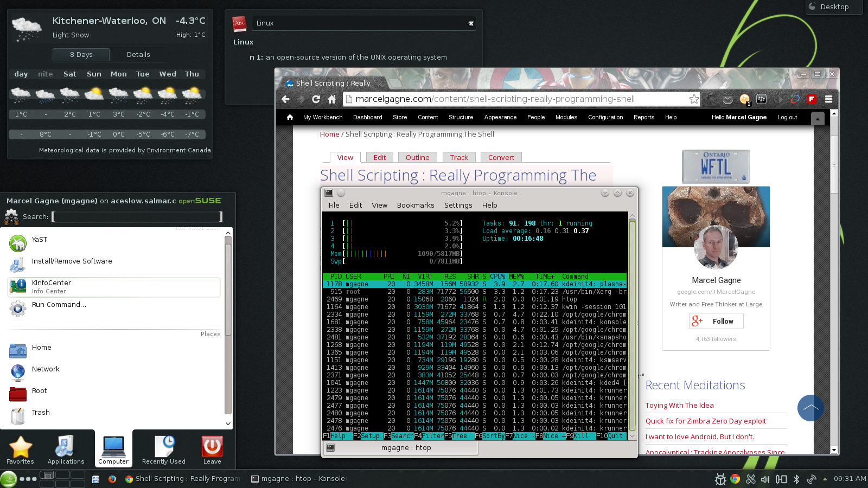Open Klipper clipboard scissors icon
The width and height of the screenshot is (868, 488).
(x=750, y=479)
